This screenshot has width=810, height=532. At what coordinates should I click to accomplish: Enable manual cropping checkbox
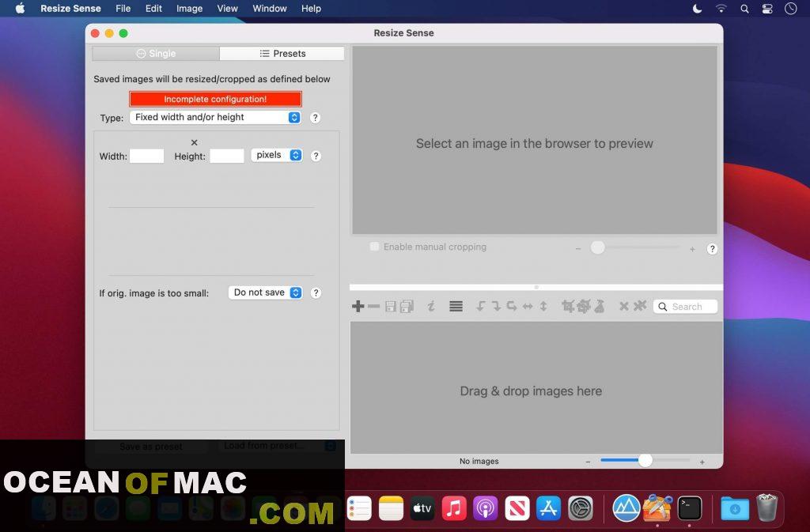[x=374, y=247]
